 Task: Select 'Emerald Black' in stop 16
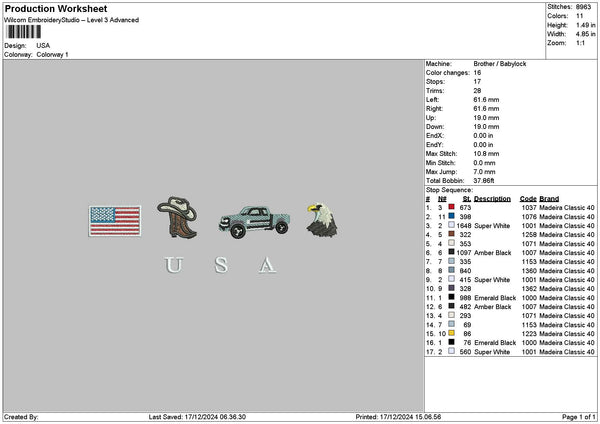495,342
